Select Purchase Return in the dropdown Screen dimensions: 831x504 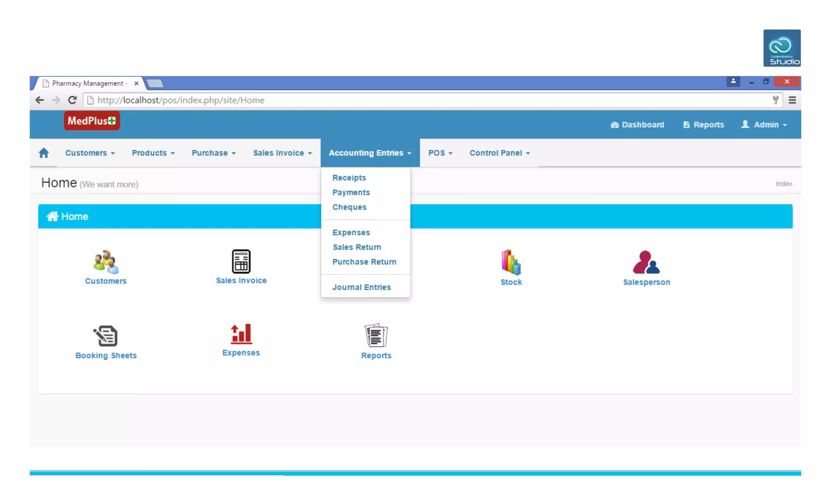pyautogui.click(x=364, y=262)
